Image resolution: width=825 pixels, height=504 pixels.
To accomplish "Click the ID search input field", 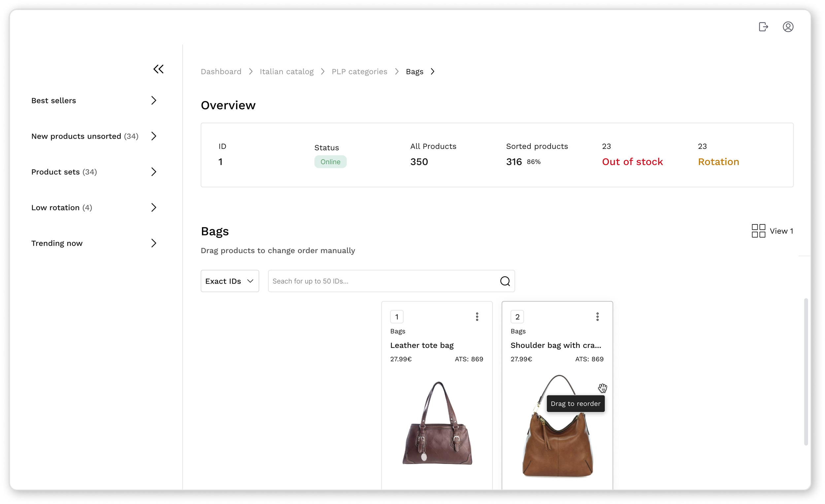I will 382,281.
